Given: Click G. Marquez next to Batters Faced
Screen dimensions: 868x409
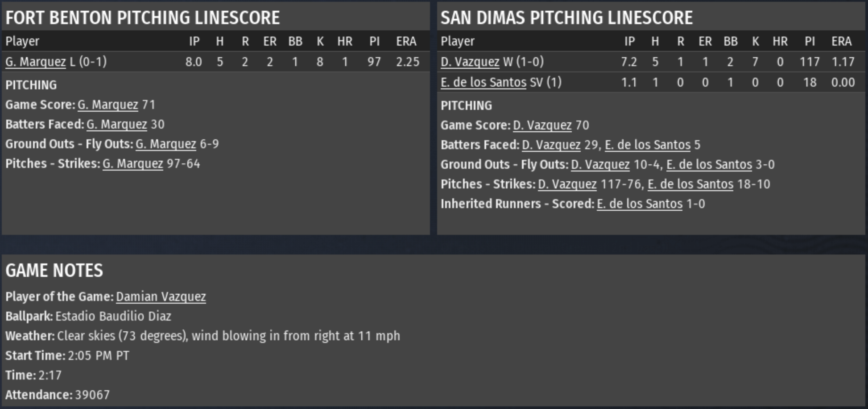Looking at the screenshot, I should (116, 124).
